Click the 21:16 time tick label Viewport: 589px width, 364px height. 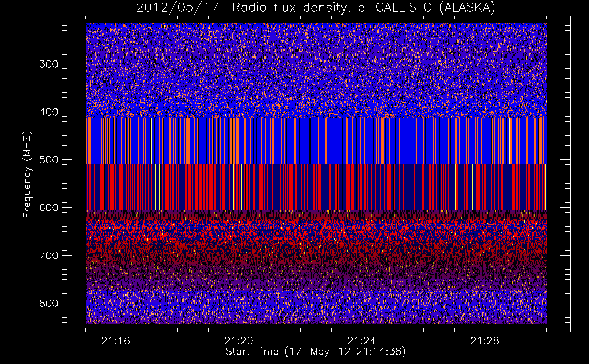(116, 341)
